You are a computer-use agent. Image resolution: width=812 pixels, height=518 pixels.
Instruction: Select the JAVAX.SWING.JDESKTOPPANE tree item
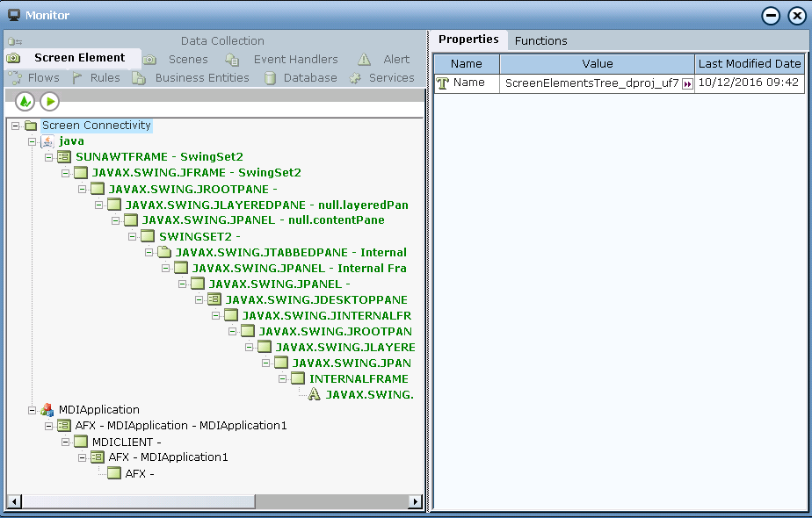pos(315,299)
